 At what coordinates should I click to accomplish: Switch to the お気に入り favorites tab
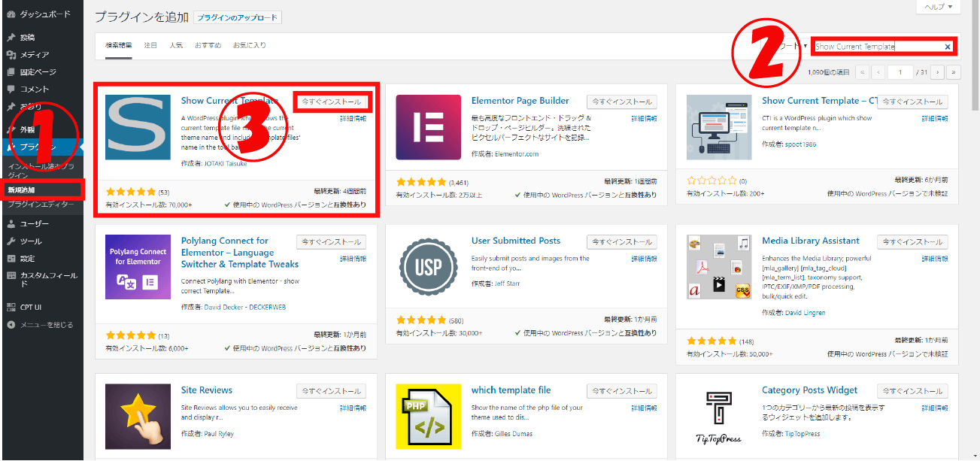(250, 45)
